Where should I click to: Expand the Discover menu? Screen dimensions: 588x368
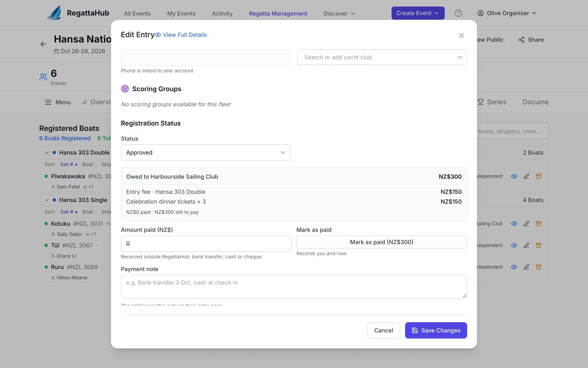(339, 13)
